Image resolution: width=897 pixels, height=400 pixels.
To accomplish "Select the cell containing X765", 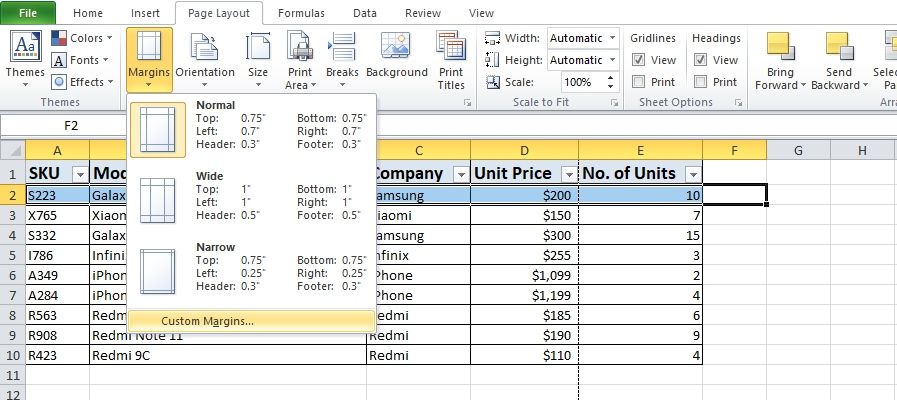I will click(x=57, y=215).
